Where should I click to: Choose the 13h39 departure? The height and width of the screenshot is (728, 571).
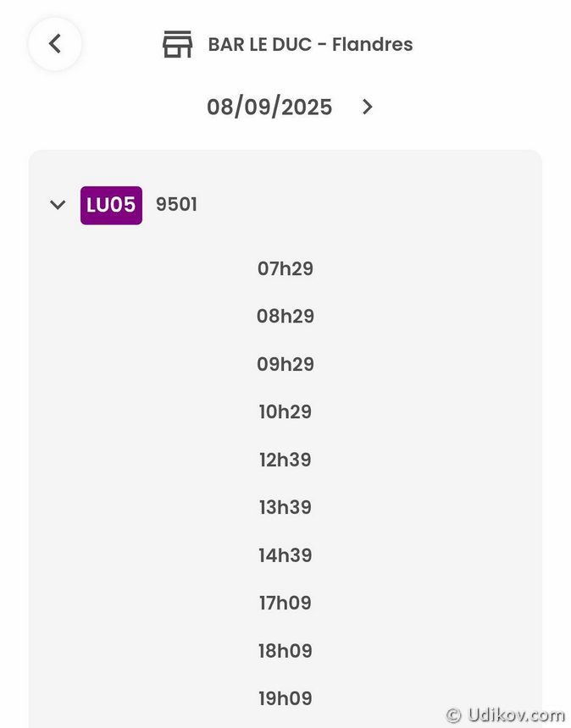285,508
